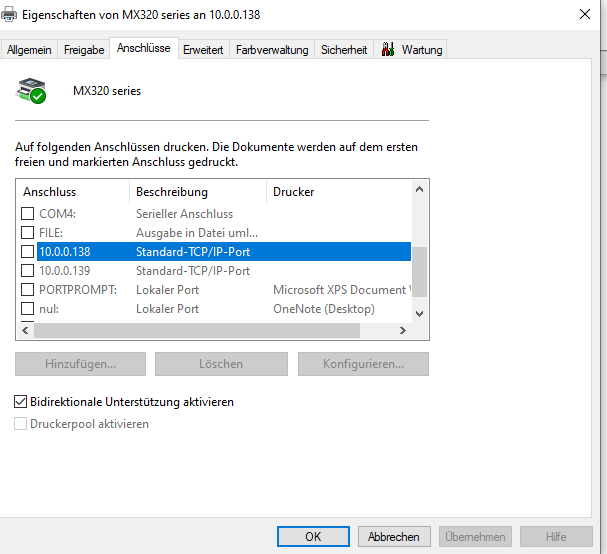This screenshot has height=554, width=607.
Task: Switch to the Allgemein tab
Action: pos(29,50)
